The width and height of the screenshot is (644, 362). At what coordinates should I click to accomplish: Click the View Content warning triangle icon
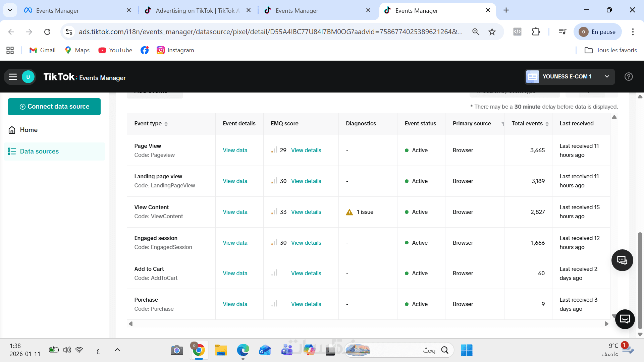[349, 212]
